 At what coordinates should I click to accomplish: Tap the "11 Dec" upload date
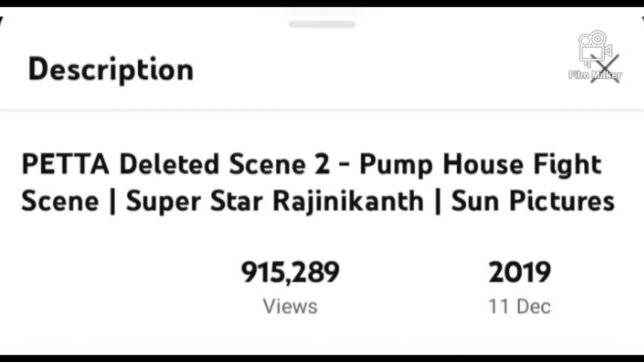point(520,306)
